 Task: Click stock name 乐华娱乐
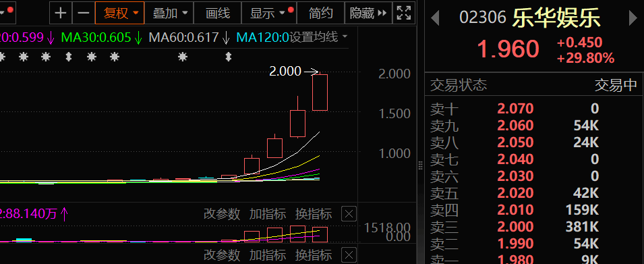click(556, 18)
